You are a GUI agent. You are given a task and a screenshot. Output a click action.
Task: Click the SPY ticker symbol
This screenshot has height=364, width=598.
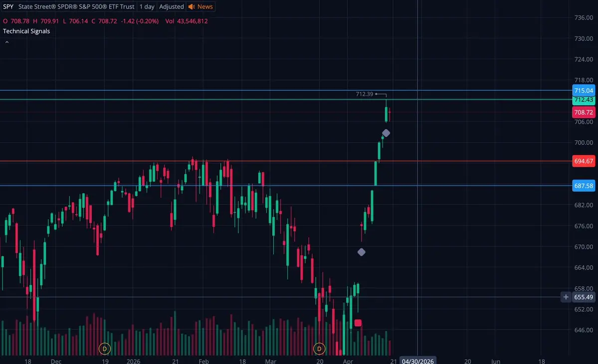8,6
